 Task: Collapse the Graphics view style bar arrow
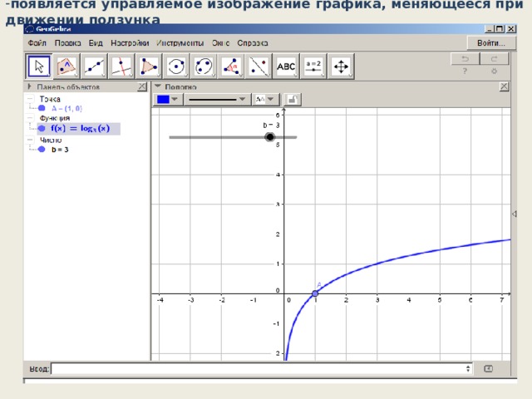pyautogui.click(x=157, y=86)
